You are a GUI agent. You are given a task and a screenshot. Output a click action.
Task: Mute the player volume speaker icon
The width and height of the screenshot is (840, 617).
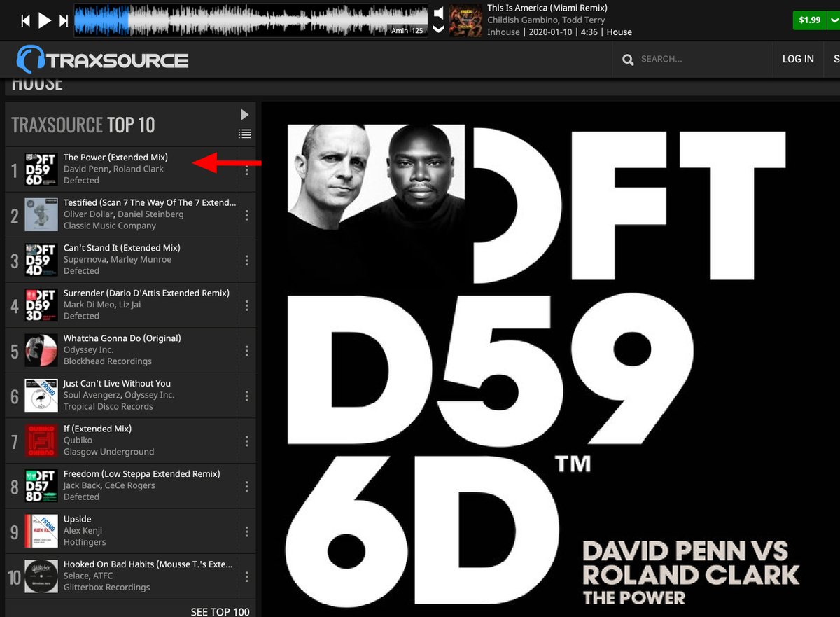point(439,13)
